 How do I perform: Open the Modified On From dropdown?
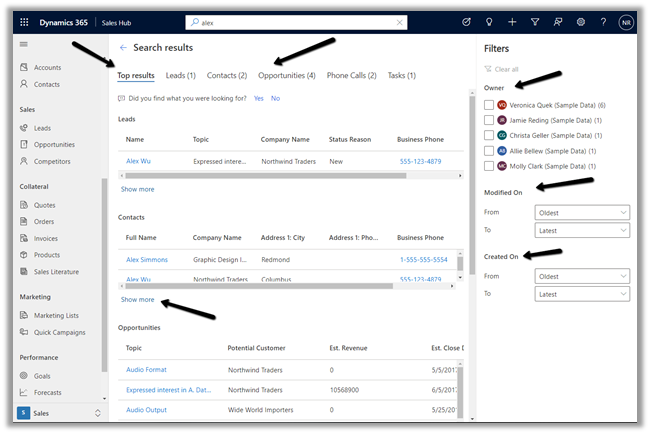click(x=582, y=212)
